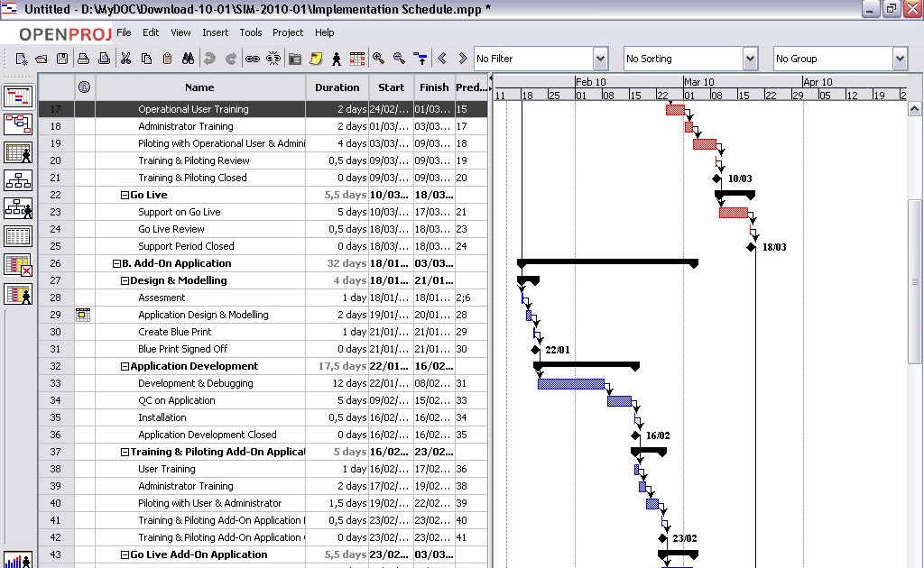924x568 pixels.
Task: Click the Redo arrow icon
Action: coord(231,59)
